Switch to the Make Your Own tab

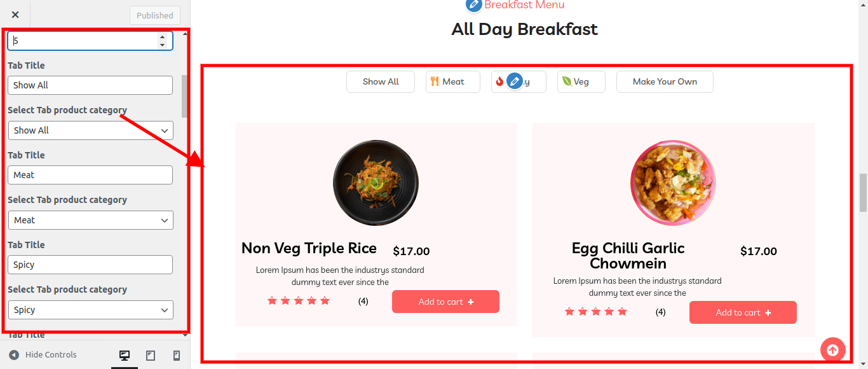[665, 81]
